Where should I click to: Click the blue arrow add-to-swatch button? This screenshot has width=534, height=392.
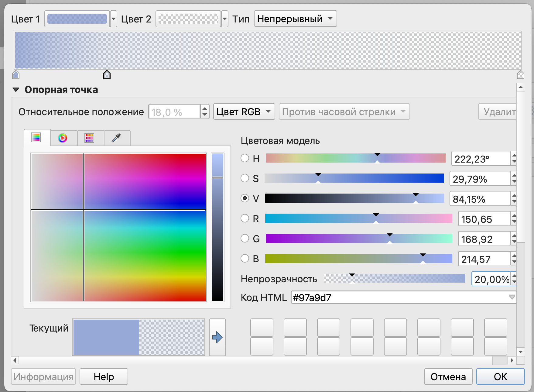click(x=217, y=337)
